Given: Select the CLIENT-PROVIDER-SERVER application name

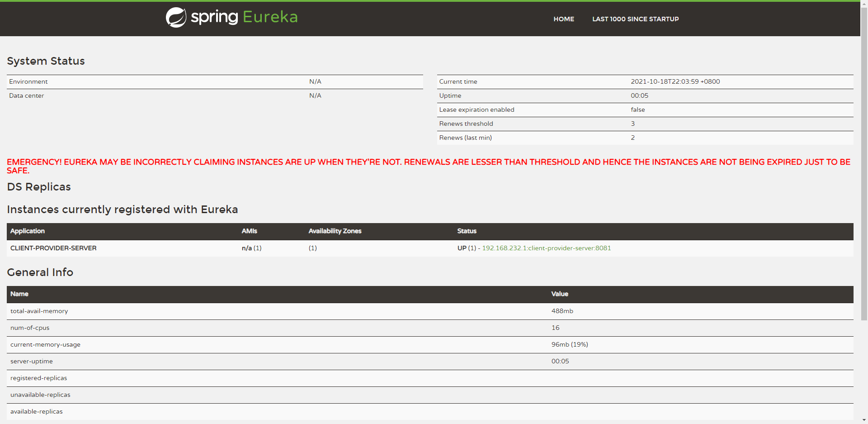Looking at the screenshot, I should 53,248.
